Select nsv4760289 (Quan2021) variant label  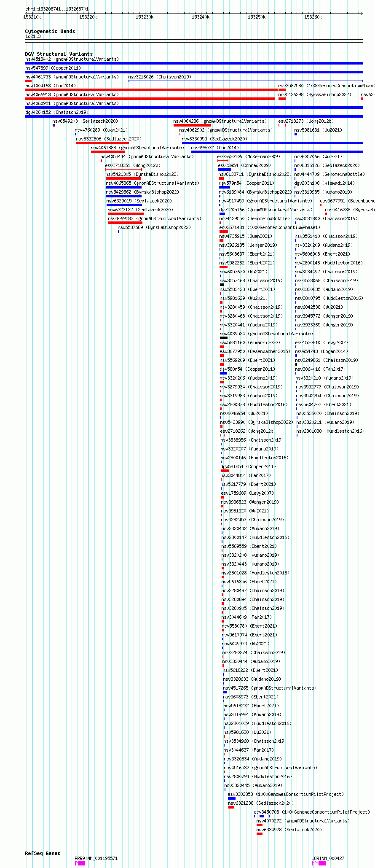click(x=101, y=130)
